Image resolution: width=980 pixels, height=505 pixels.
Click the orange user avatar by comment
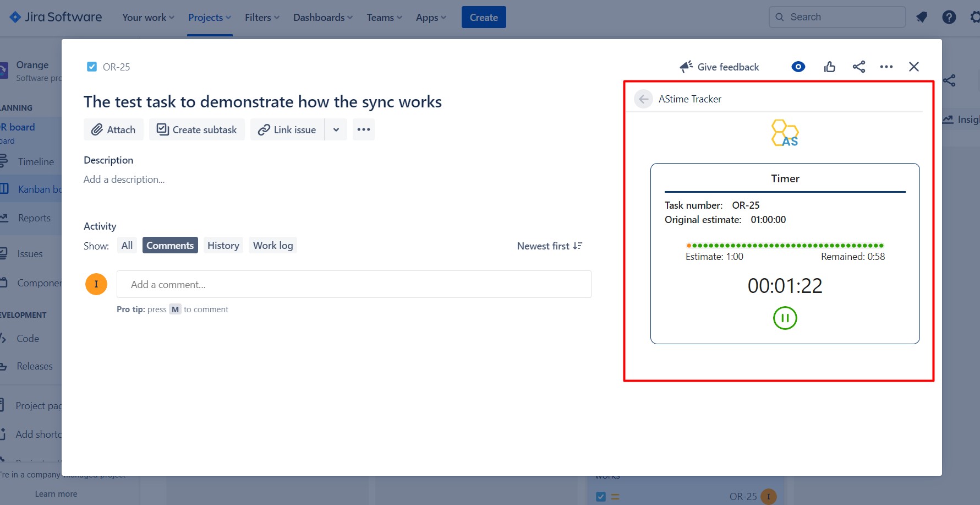point(96,284)
